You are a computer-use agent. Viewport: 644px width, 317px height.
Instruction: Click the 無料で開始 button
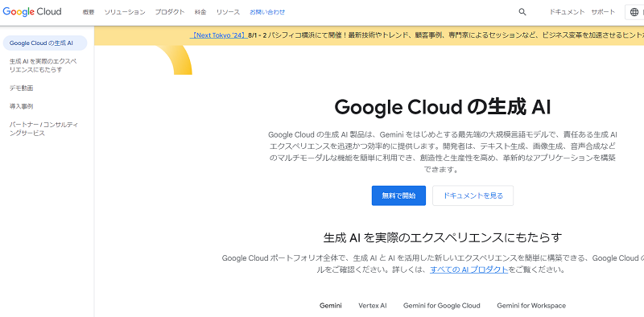(x=398, y=196)
